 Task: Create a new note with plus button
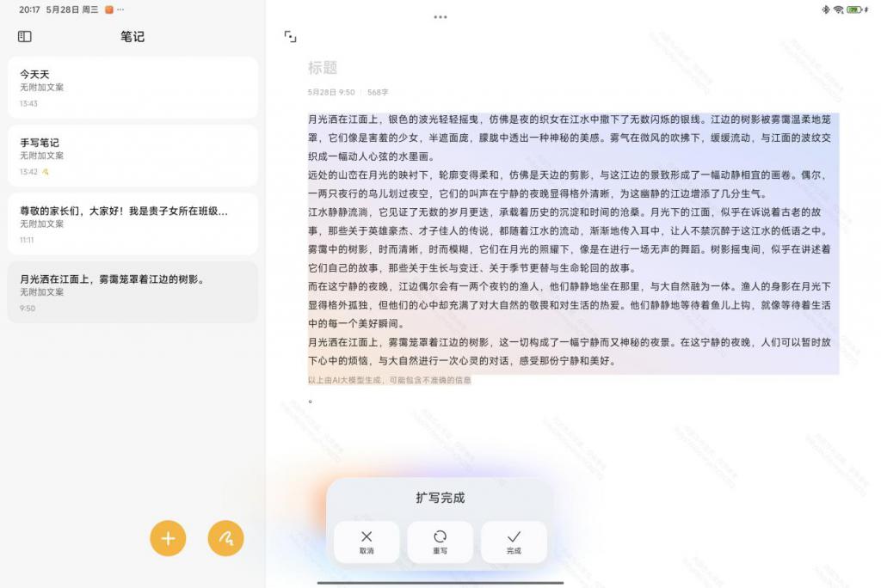168,538
